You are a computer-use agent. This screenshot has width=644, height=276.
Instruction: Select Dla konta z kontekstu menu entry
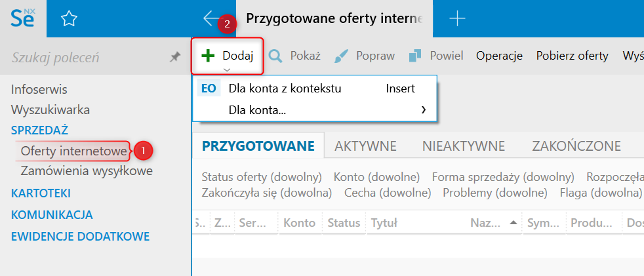click(x=285, y=89)
